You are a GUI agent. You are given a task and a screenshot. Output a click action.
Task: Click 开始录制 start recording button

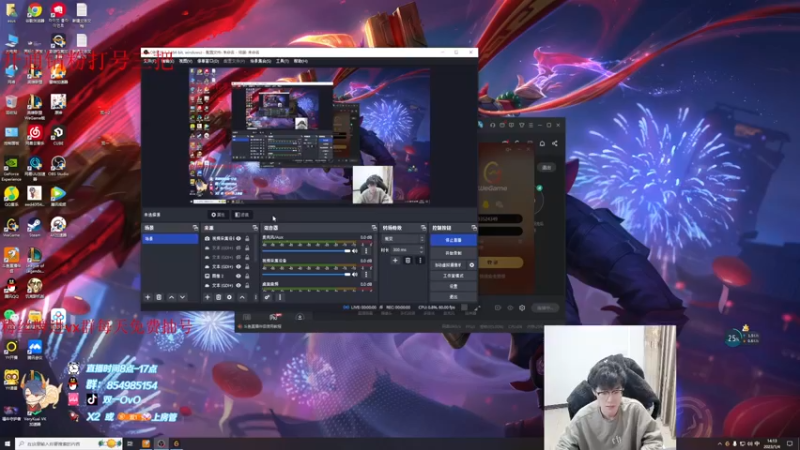click(x=454, y=253)
